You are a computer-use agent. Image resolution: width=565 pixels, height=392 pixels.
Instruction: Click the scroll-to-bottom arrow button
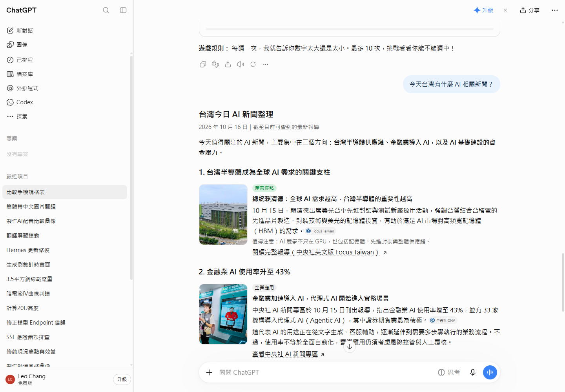[x=350, y=347]
